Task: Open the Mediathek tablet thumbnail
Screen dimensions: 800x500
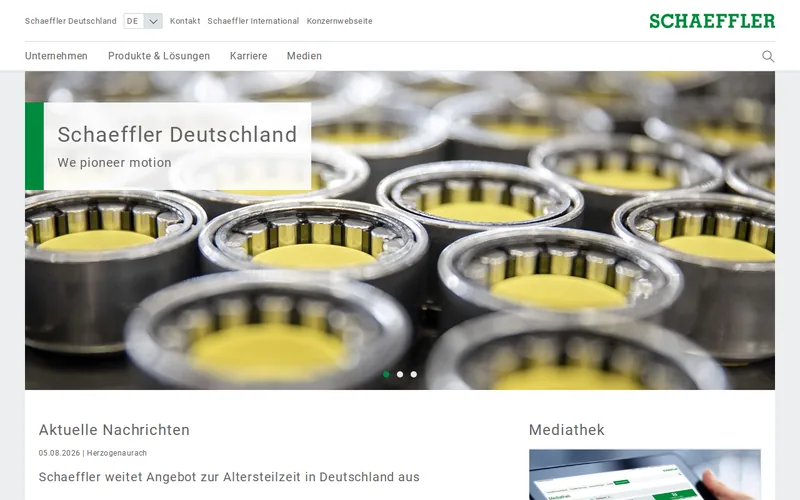Action: pos(644,474)
